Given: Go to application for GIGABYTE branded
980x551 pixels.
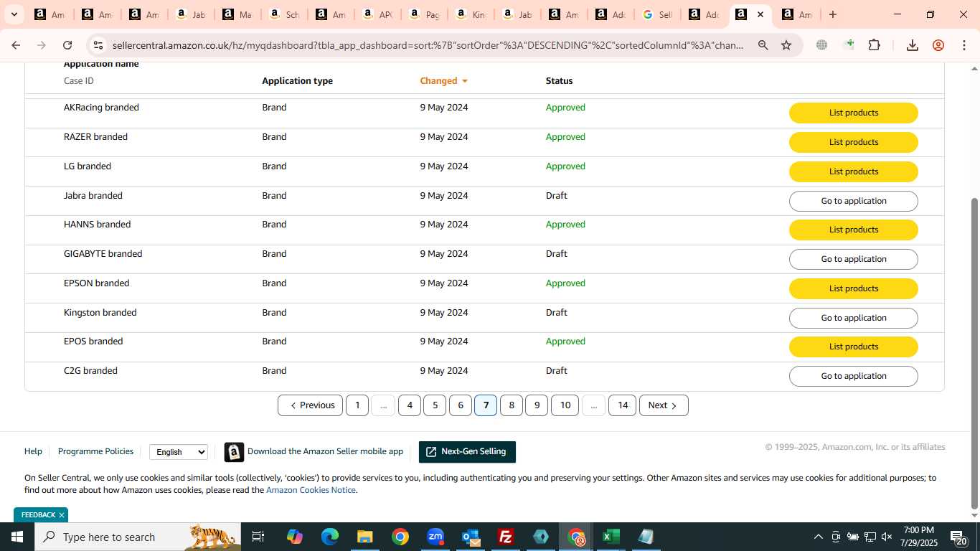Looking at the screenshot, I should tap(854, 259).
